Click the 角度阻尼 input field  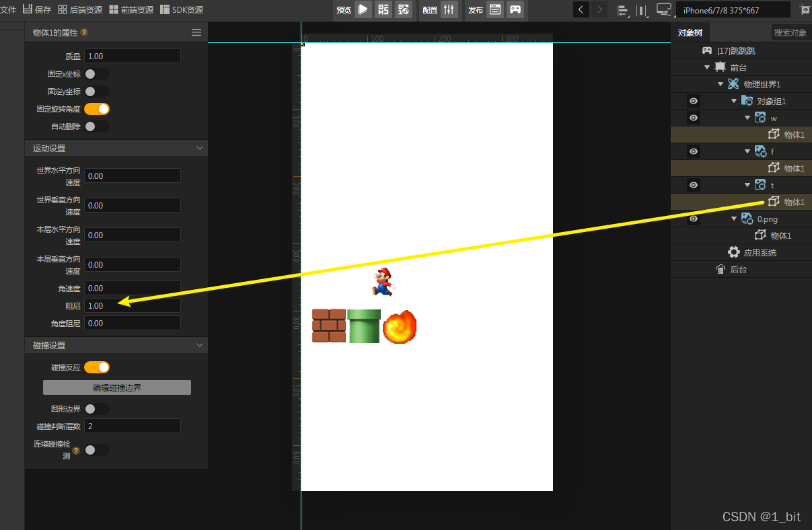[133, 323]
